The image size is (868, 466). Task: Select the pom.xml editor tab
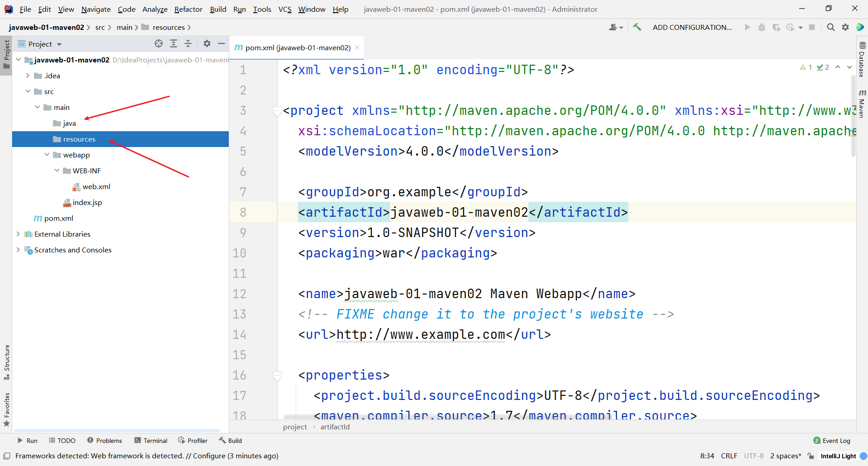click(x=297, y=48)
